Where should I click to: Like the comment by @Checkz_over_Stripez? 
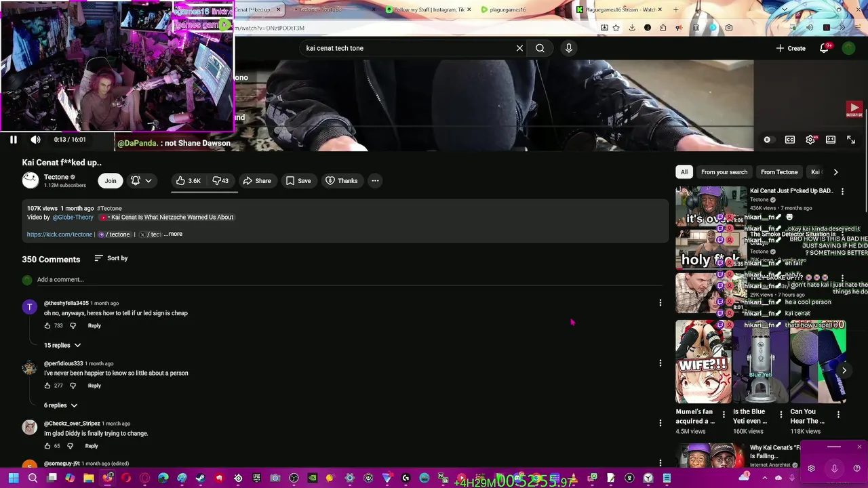click(x=47, y=446)
